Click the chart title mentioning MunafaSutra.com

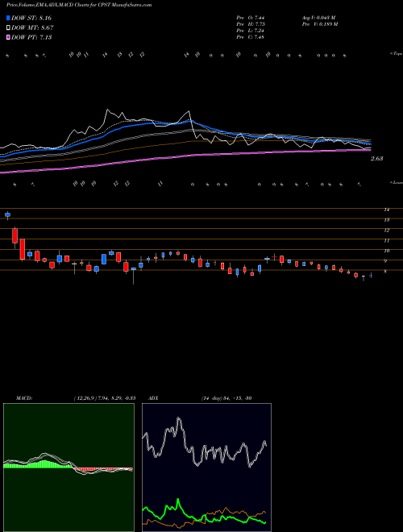(x=79, y=5)
